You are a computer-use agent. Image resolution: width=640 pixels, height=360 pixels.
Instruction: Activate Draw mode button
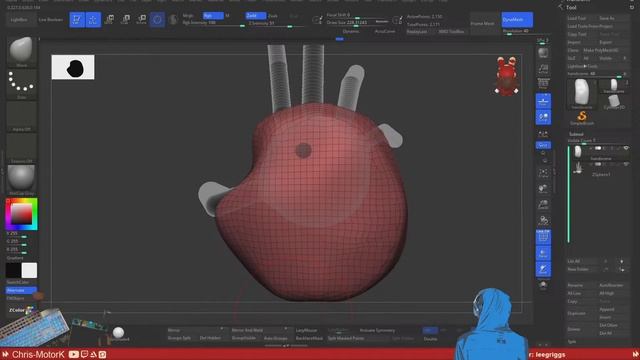coord(93,20)
